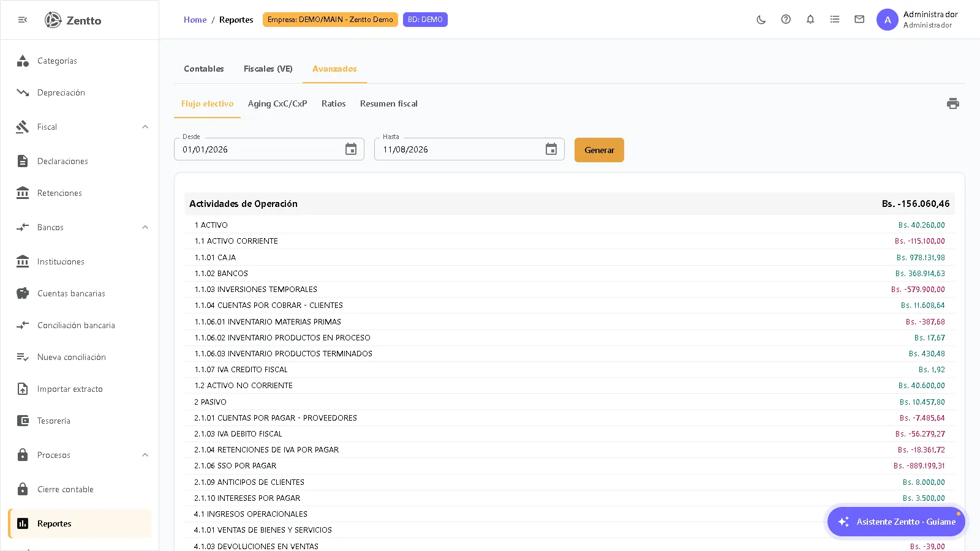Image resolution: width=980 pixels, height=551 pixels.
Task: Click row 4.1 INGRESOS OPERACIONALES
Action: coord(570,514)
